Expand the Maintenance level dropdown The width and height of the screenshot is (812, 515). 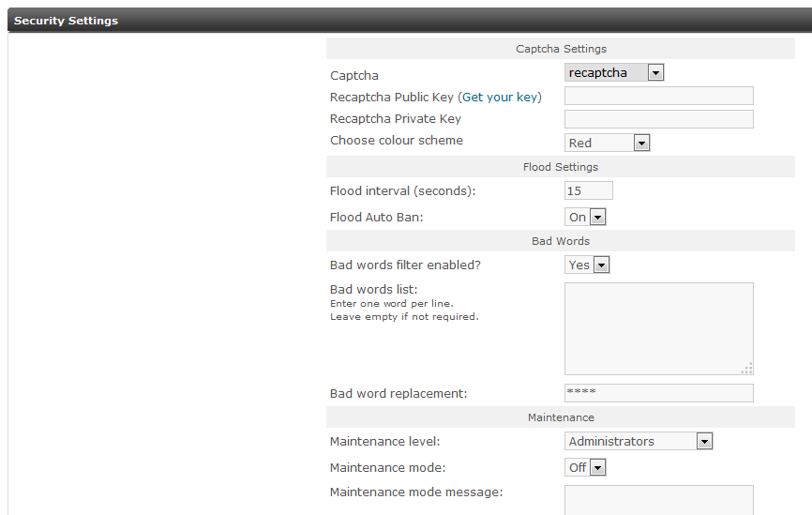639,441
